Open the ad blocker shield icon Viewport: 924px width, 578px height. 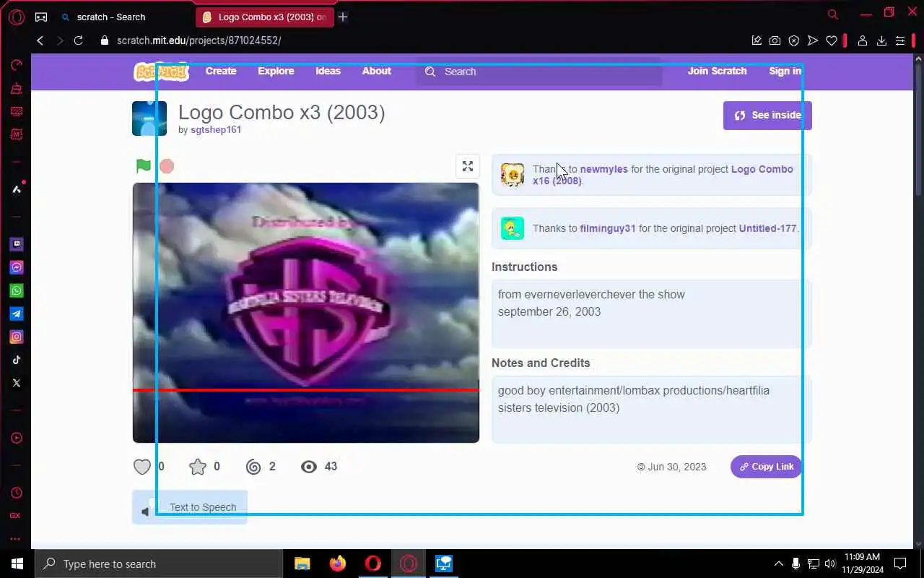pos(794,40)
